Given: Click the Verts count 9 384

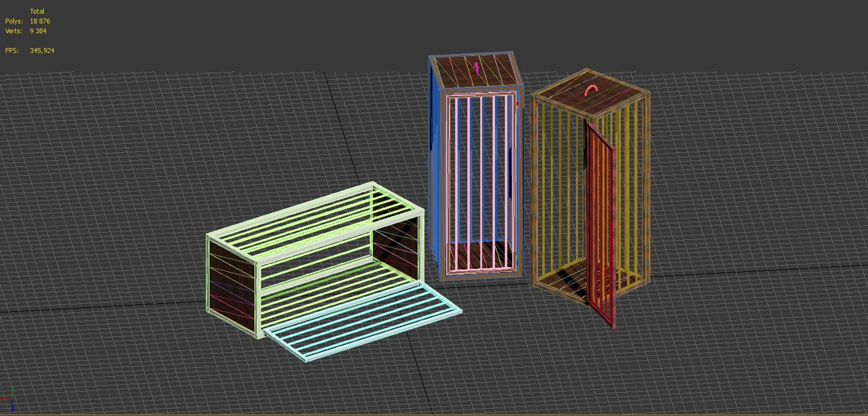Looking at the screenshot, I should pyautogui.click(x=38, y=31).
